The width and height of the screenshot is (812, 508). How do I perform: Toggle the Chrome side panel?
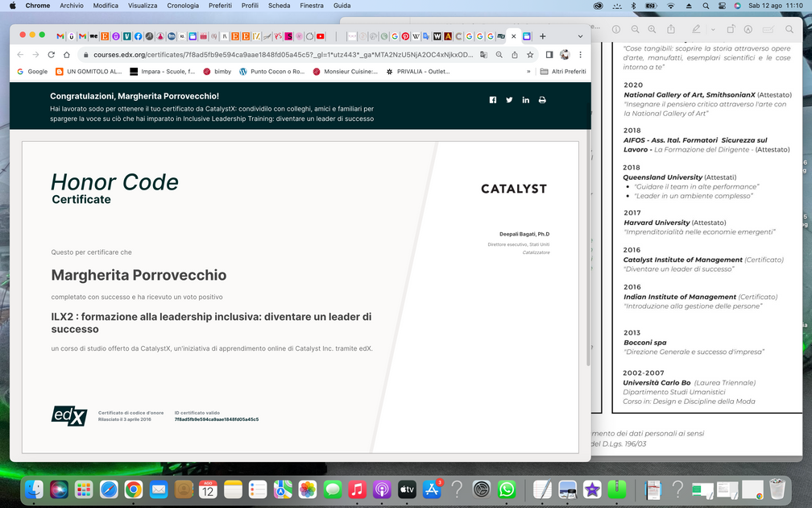point(549,55)
